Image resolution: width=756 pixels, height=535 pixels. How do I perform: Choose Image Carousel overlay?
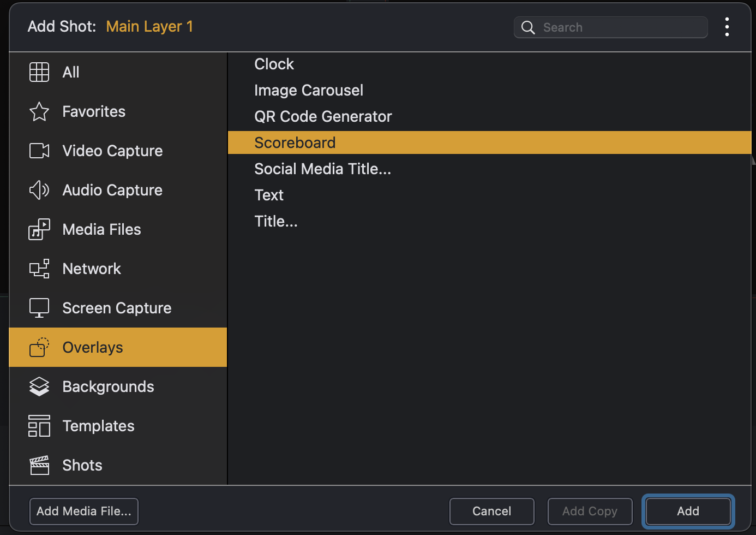tap(308, 91)
